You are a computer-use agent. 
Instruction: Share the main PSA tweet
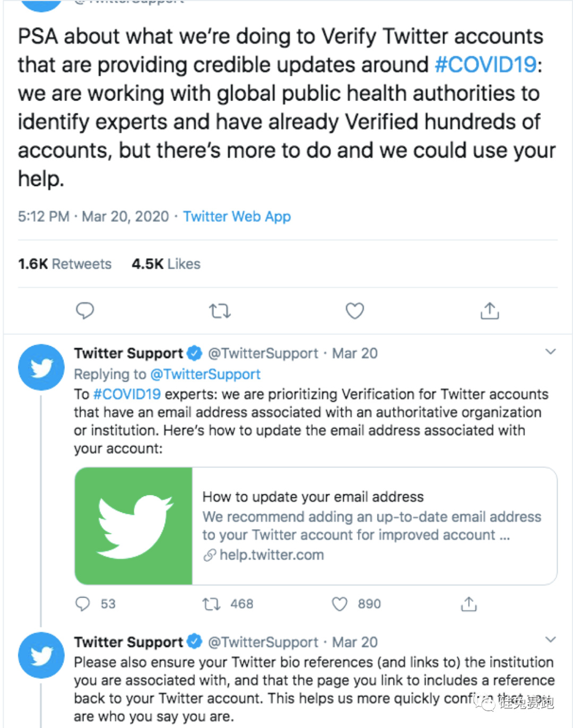point(489,310)
